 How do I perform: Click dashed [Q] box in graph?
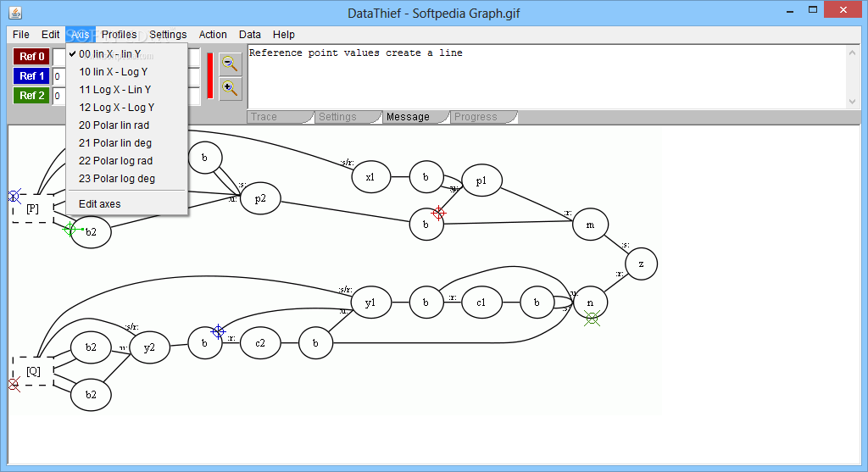(33, 371)
